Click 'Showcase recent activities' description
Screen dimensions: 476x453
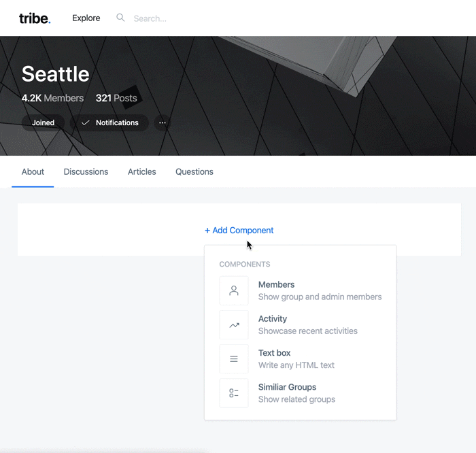click(308, 331)
